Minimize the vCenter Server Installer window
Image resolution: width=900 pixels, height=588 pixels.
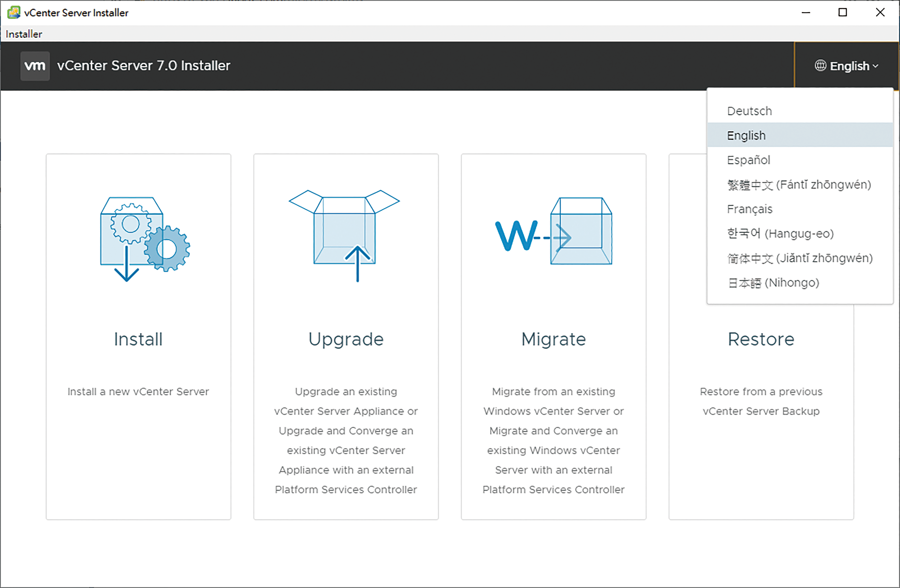pos(806,13)
